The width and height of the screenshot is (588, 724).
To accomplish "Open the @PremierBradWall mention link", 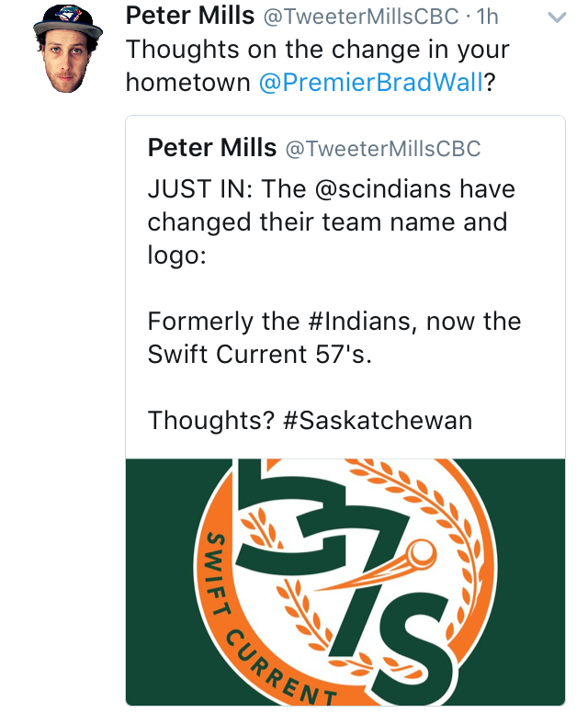I will (371, 83).
